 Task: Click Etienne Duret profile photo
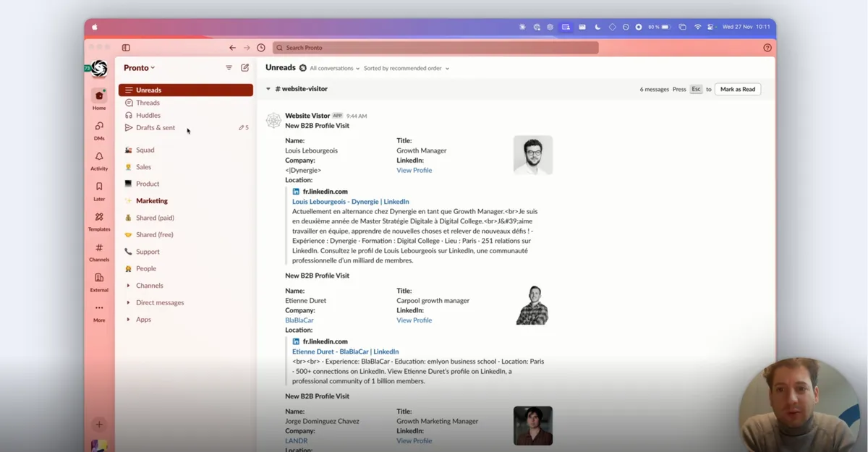(x=533, y=304)
